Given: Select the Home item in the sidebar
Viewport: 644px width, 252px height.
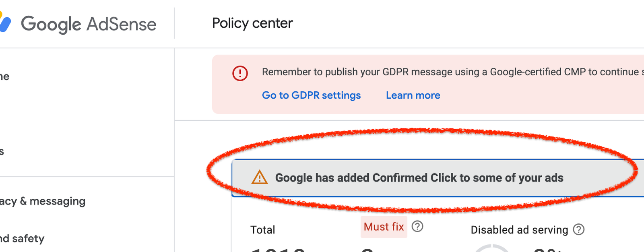Looking at the screenshot, I should click(5, 76).
